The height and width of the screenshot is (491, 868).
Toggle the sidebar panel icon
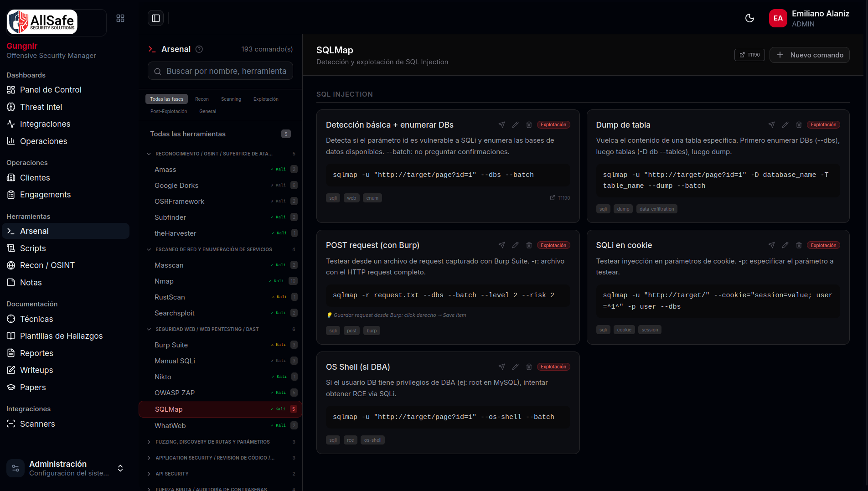[x=156, y=18]
